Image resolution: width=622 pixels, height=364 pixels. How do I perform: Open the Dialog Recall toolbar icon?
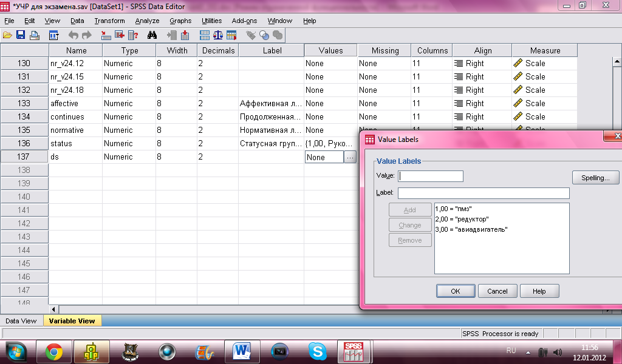coord(53,35)
